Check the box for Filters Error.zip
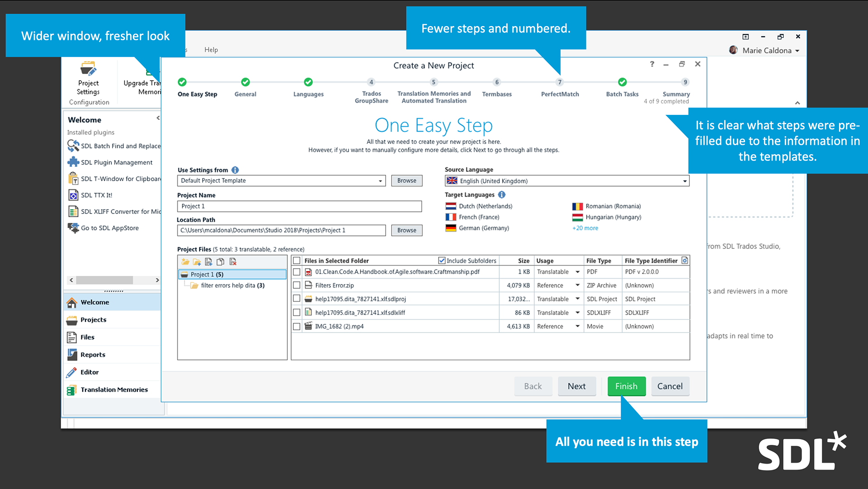 coord(297,285)
